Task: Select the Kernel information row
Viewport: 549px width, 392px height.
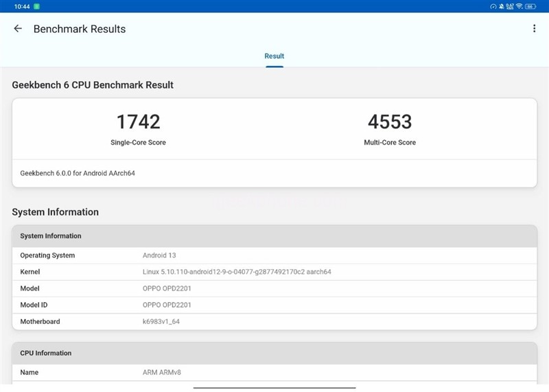Action: click(x=274, y=272)
